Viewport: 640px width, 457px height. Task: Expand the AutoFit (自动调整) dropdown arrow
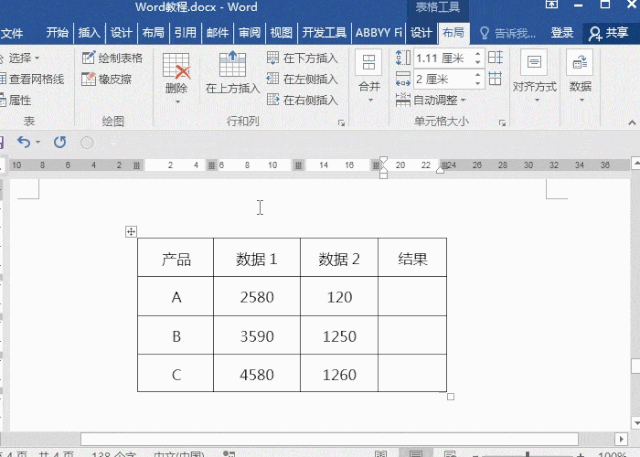tap(463, 100)
